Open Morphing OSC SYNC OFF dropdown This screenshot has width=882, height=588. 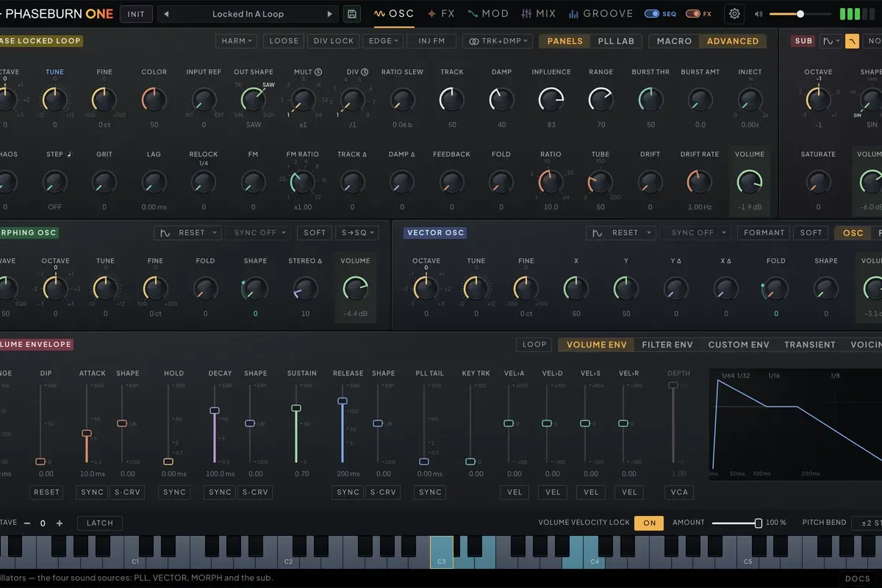[x=259, y=233]
